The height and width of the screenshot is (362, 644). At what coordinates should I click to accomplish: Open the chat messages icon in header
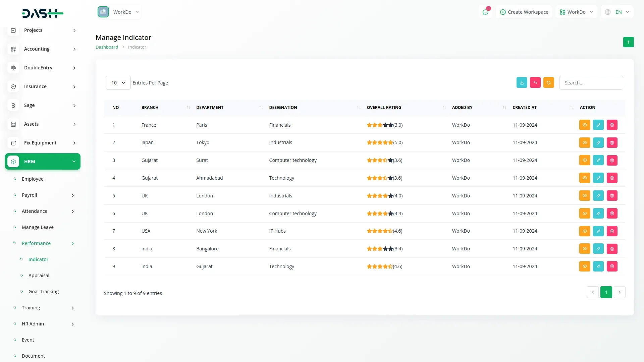coord(485,12)
